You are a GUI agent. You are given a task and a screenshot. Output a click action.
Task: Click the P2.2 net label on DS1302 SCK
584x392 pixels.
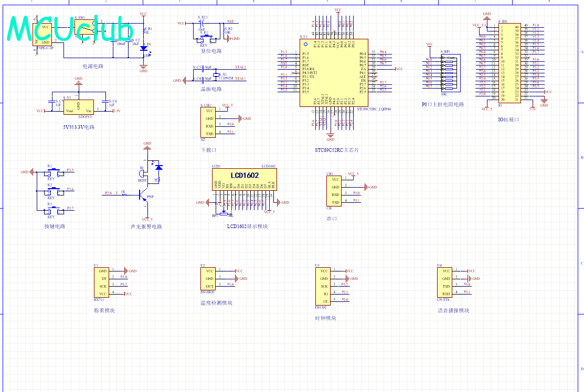tap(345, 285)
